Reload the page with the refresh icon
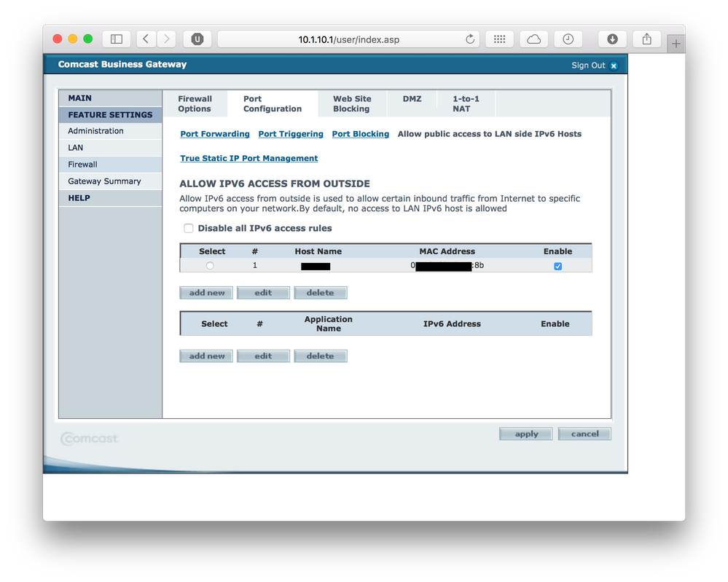The width and height of the screenshot is (728, 582). [x=470, y=39]
